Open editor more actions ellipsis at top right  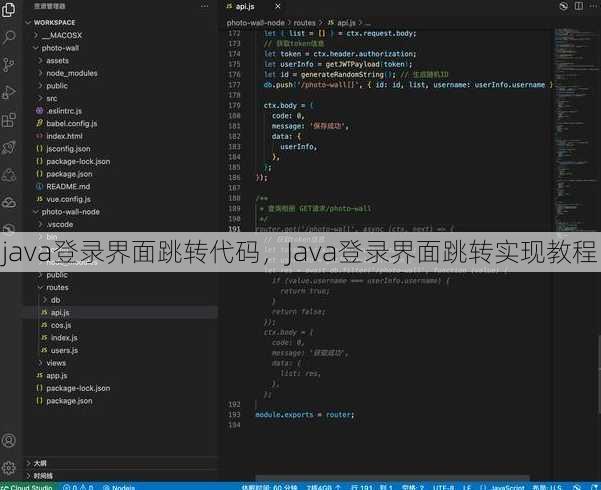[x=593, y=6]
